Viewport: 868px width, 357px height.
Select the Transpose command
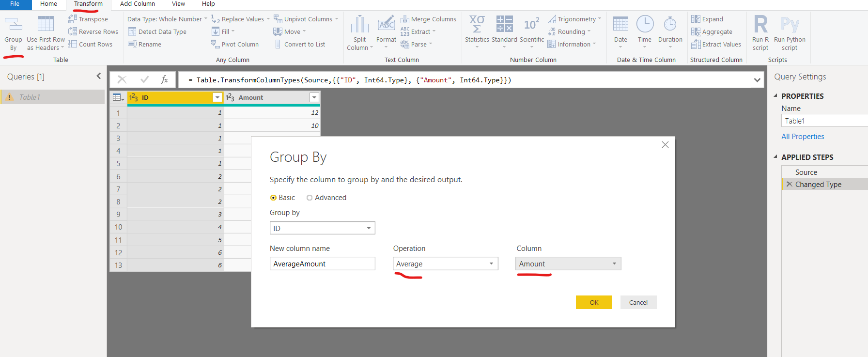88,19
